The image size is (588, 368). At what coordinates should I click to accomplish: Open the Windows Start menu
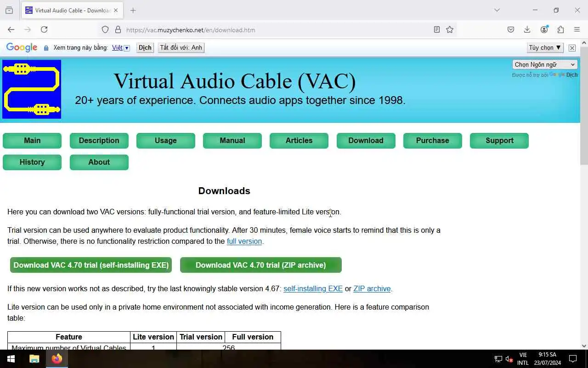point(11,359)
